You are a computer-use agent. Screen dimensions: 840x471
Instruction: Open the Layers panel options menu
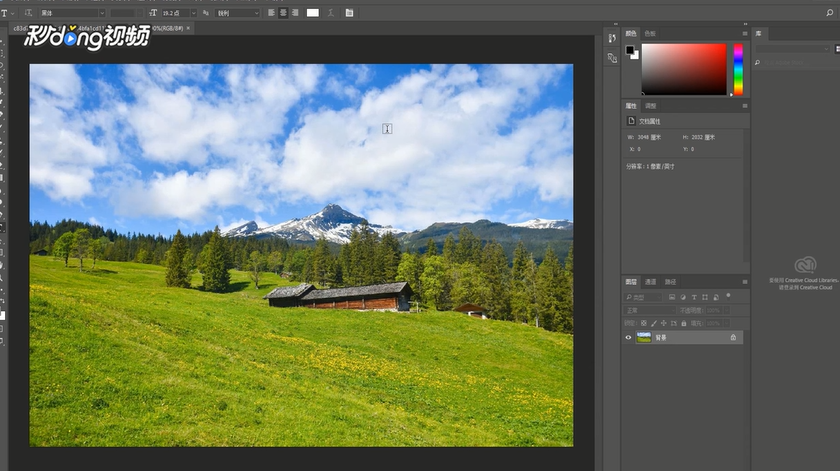point(745,282)
